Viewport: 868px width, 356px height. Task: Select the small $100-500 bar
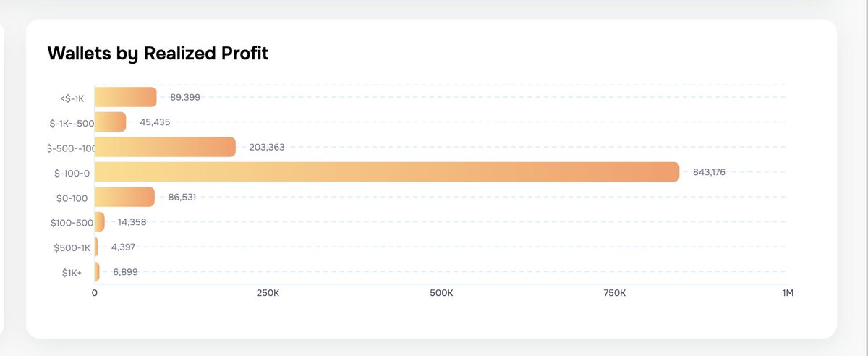[100, 222]
